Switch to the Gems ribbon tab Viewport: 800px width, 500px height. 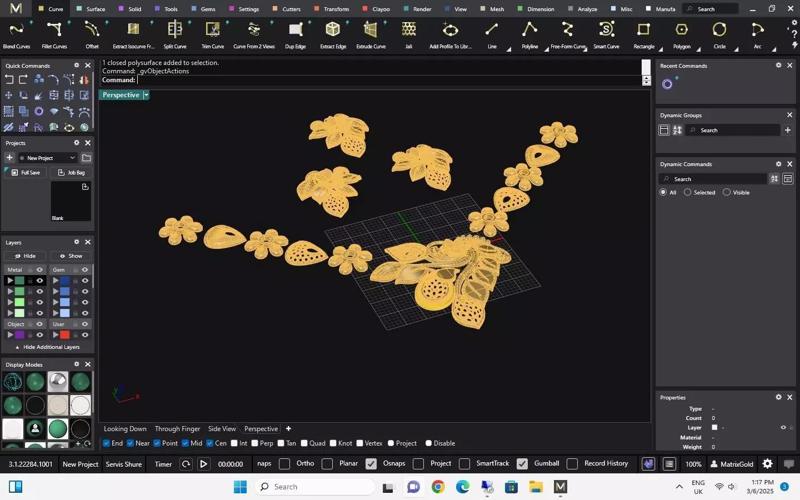click(x=204, y=9)
